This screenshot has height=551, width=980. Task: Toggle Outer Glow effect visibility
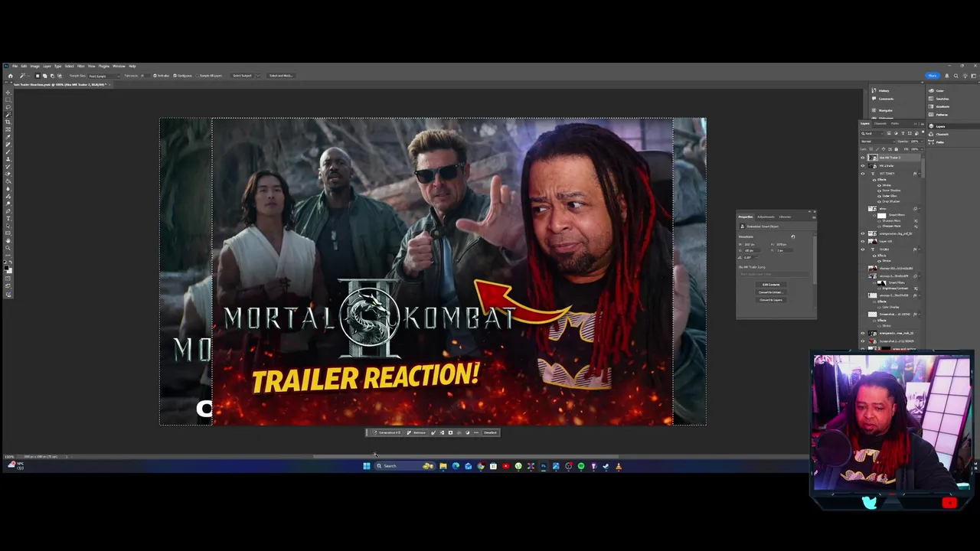click(x=879, y=196)
